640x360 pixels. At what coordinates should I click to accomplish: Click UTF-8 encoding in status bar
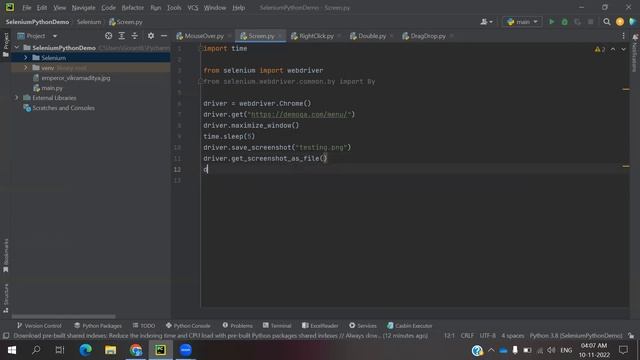click(x=487, y=336)
